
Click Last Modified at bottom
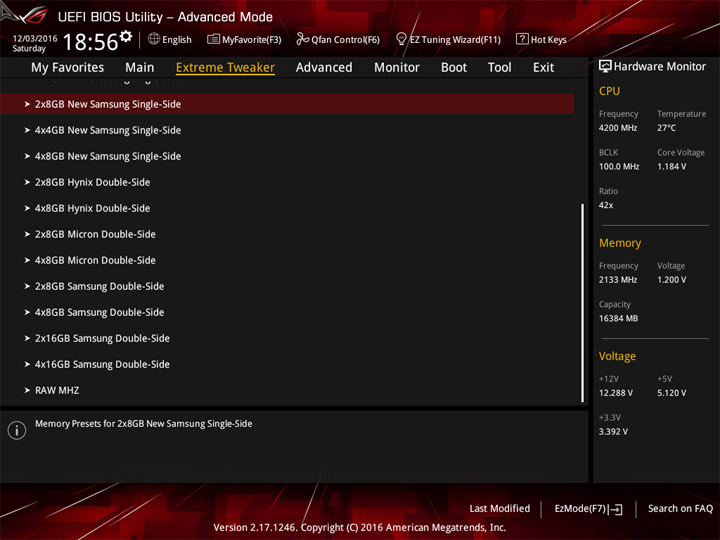500,508
